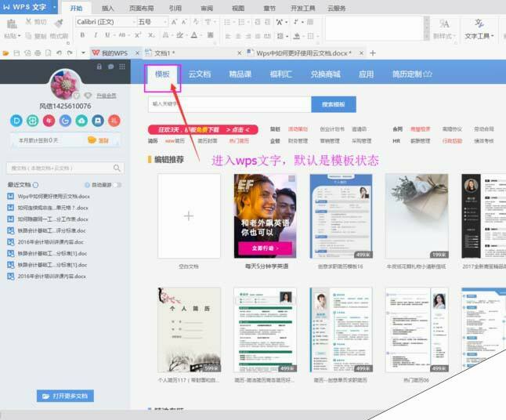The image size is (506, 420).
Task: Open the Text Tools 文字工具 dropdown
Action: pyautogui.click(x=479, y=36)
